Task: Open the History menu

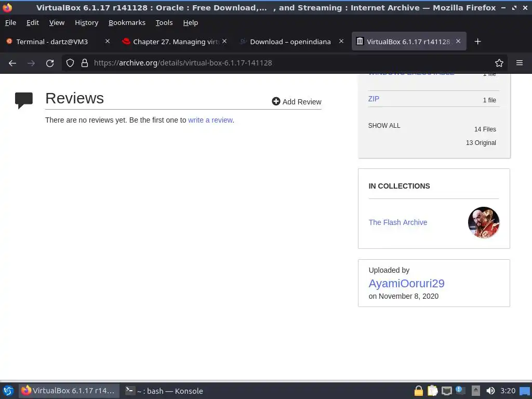Action: (87, 23)
